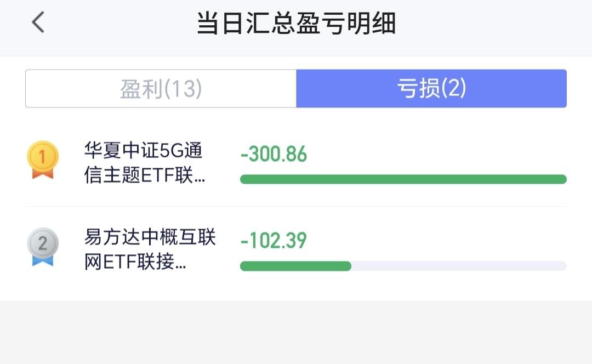Screen dimensions: 592x364
Task: Click the empty gray area below the list
Action: pyautogui.click(x=296, y=332)
